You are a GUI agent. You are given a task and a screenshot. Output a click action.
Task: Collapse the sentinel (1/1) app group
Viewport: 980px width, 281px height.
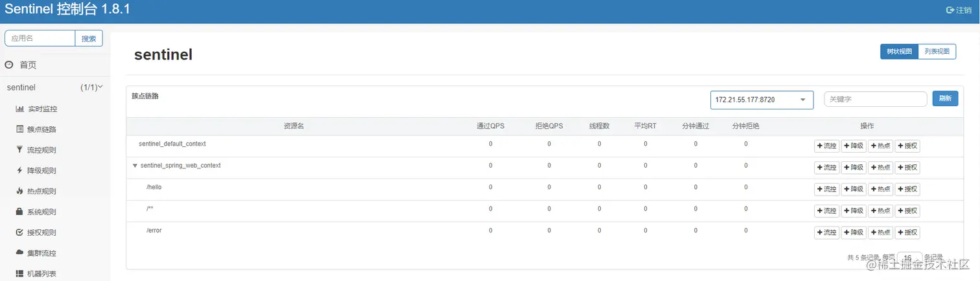(x=55, y=87)
